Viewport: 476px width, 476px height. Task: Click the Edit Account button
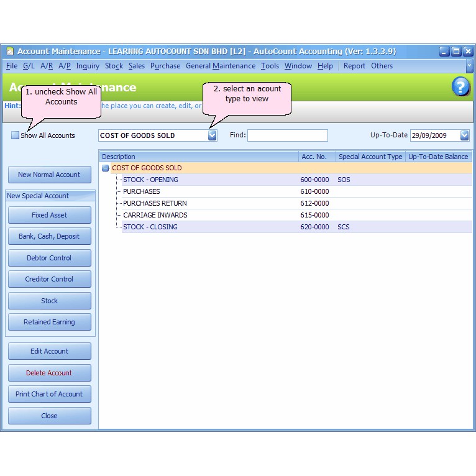pyautogui.click(x=49, y=351)
